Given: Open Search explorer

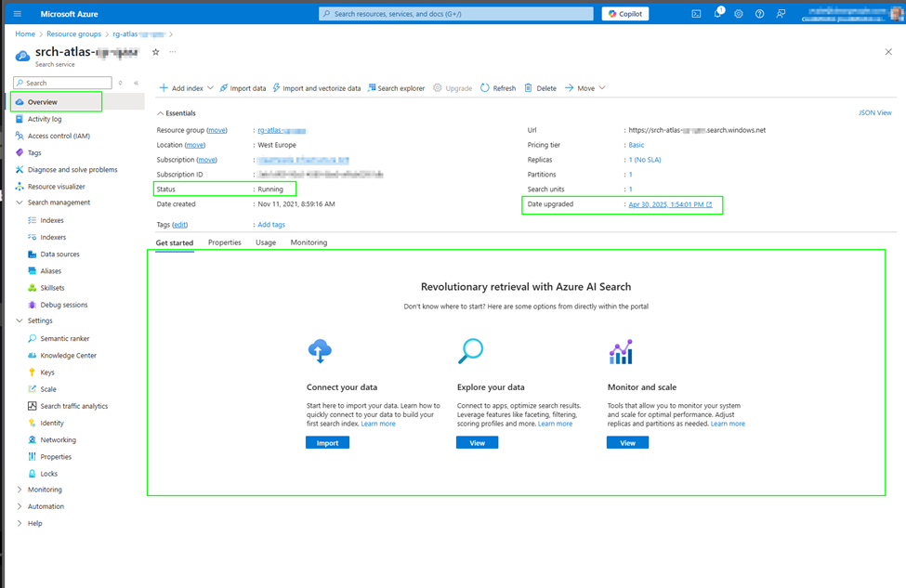Looking at the screenshot, I should (397, 88).
